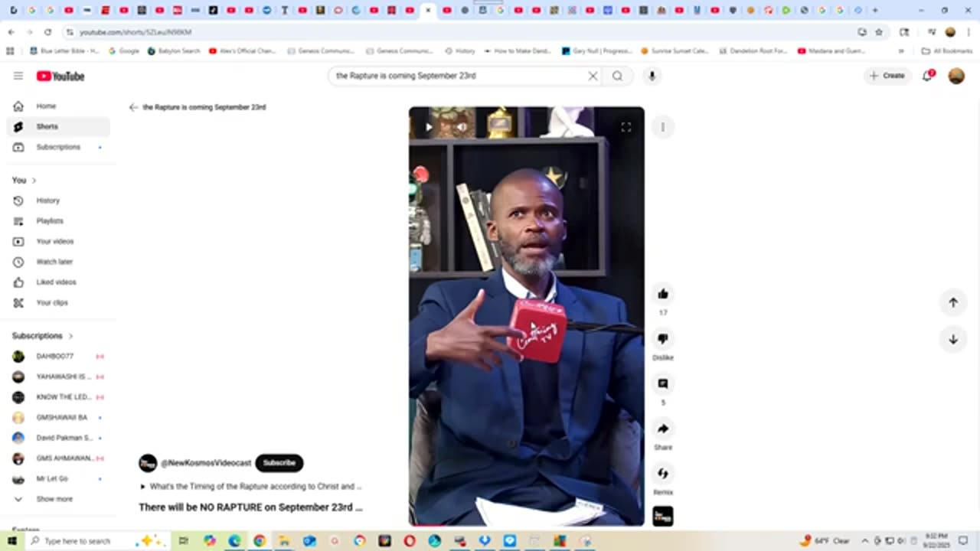Click the YouTube logo
980x551 pixels.
pos(60,76)
